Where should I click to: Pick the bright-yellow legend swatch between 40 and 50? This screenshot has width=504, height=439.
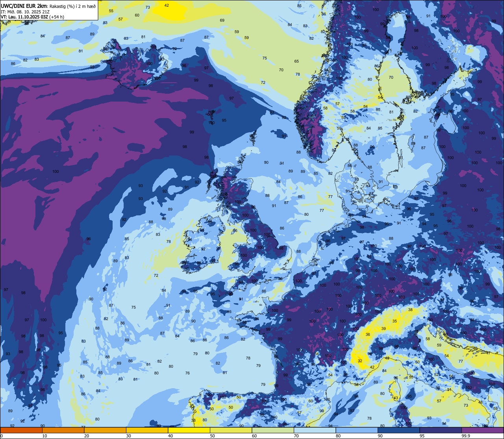[x=189, y=430]
